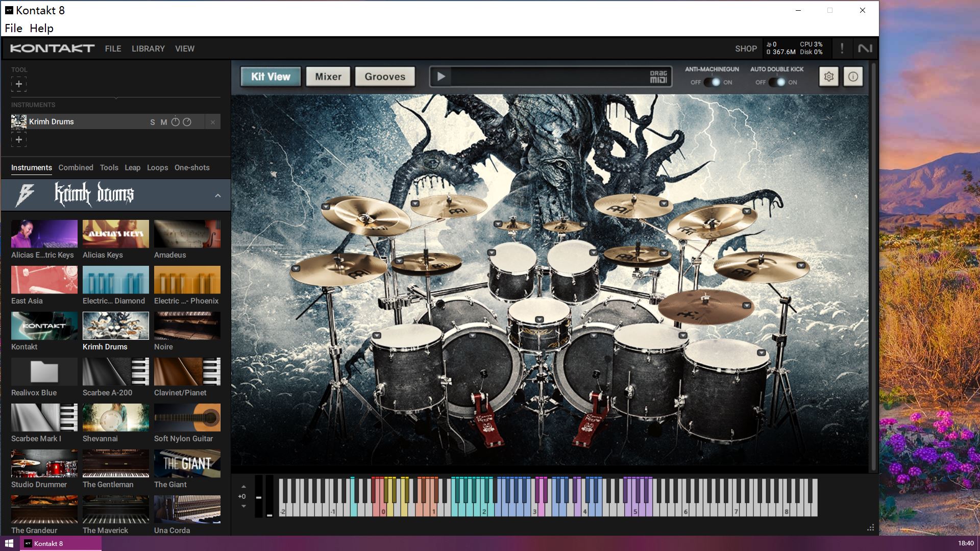Viewport: 980px width, 551px height.
Task: Open Electric Phoenix library thumbnail
Action: tap(187, 280)
